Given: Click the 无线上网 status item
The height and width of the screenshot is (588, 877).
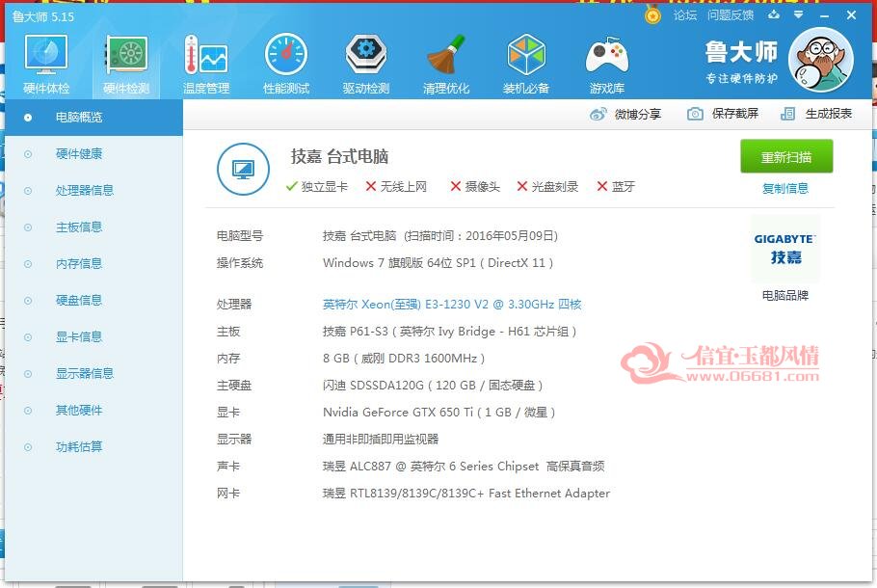Looking at the screenshot, I should pyautogui.click(x=396, y=187).
